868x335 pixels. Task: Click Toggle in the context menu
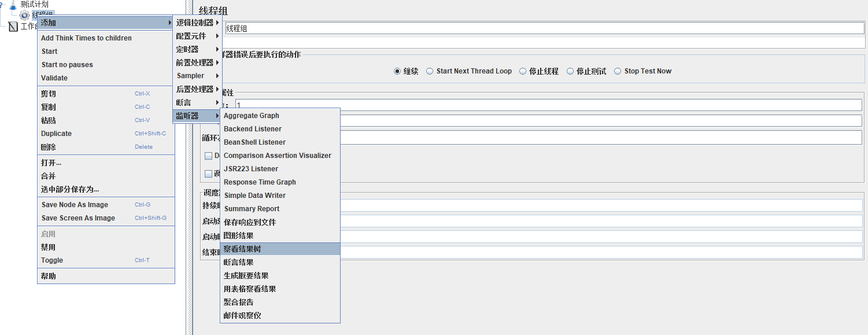click(x=106, y=260)
